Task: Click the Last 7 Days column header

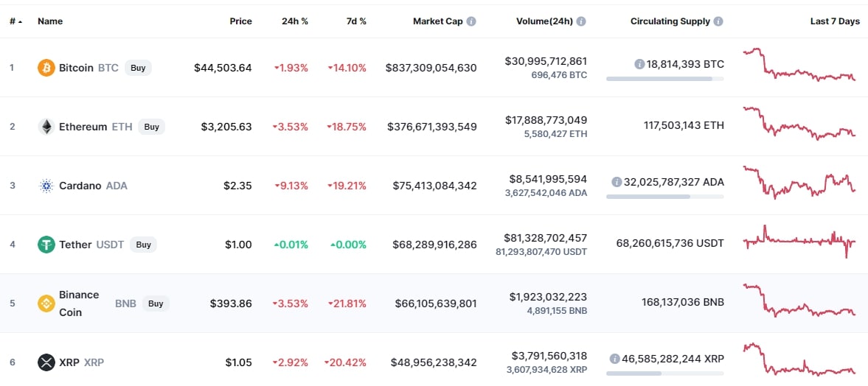Action: point(836,21)
